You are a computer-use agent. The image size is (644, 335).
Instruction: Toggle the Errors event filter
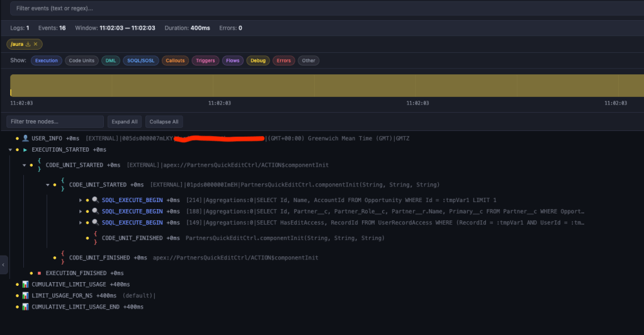pos(283,60)
